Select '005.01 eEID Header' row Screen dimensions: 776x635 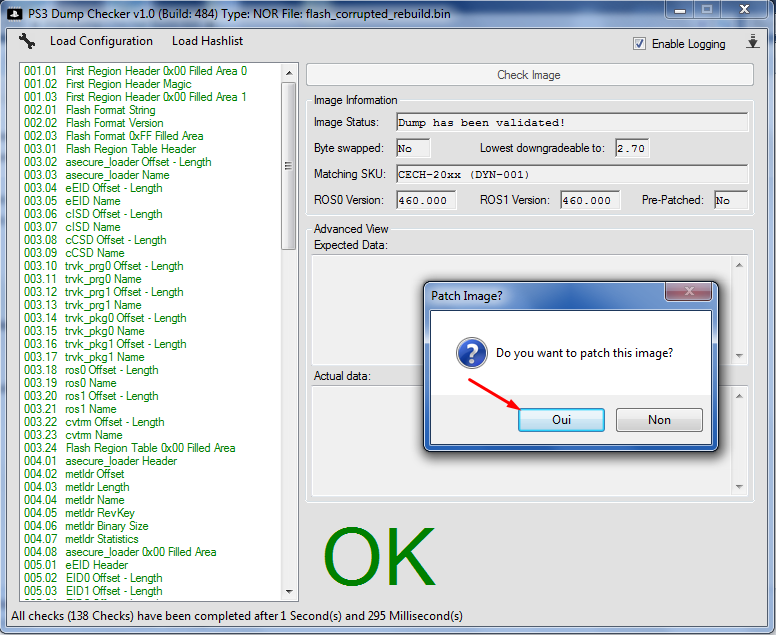click(76, 565)
